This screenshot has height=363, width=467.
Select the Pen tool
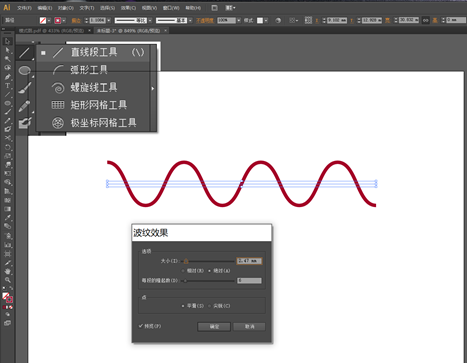[7, 77]
